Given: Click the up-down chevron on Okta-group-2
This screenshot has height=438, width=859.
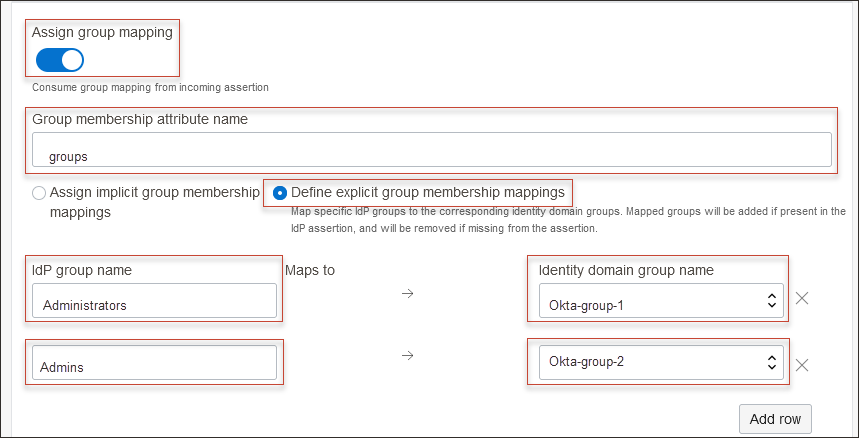Looking at the screenshot, I should click(771, 362).
